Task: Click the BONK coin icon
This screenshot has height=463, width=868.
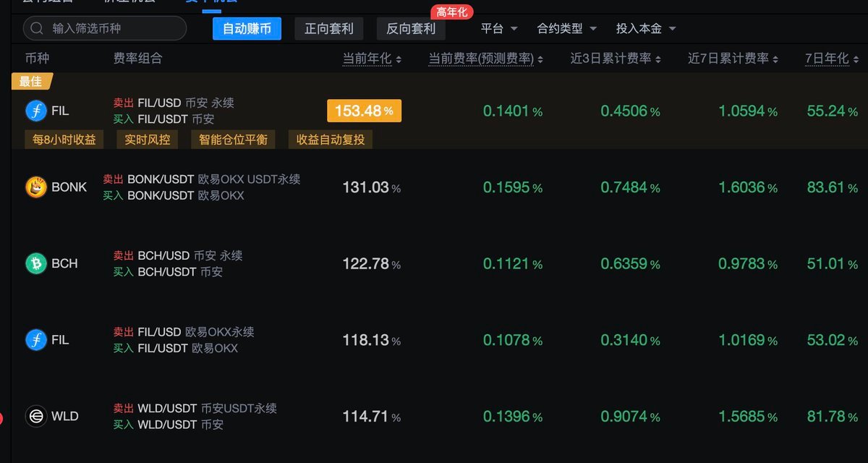Action: click(35, 187)
